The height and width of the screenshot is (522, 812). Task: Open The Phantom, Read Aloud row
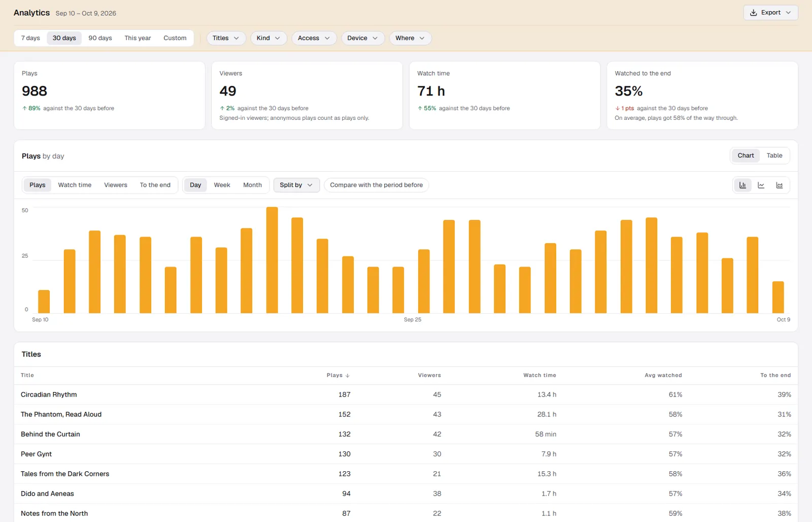[x=406, y=414]
